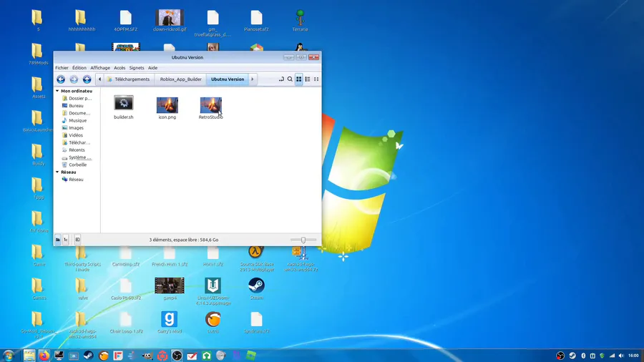Open file manager from the taskbar

click(29, 356)
